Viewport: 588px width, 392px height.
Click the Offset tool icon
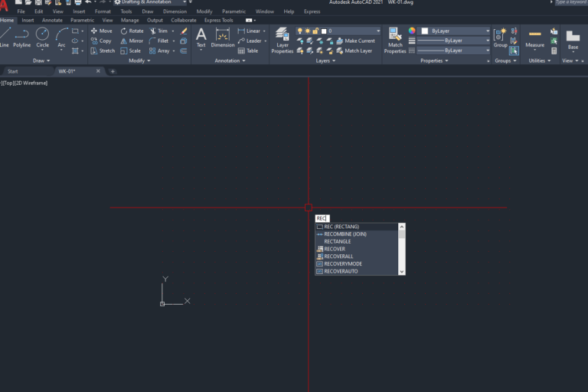coord(184,51)
